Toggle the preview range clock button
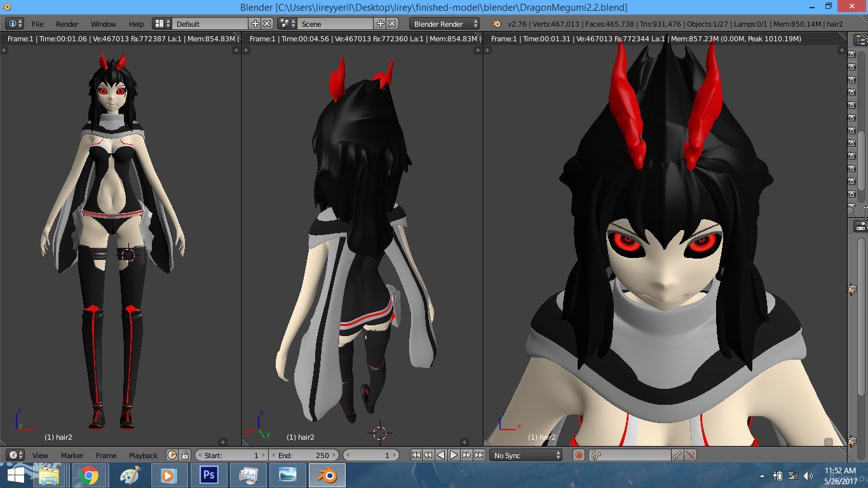Screen dimensions: 868x488 pyautogui.click(x=172, y=455)
